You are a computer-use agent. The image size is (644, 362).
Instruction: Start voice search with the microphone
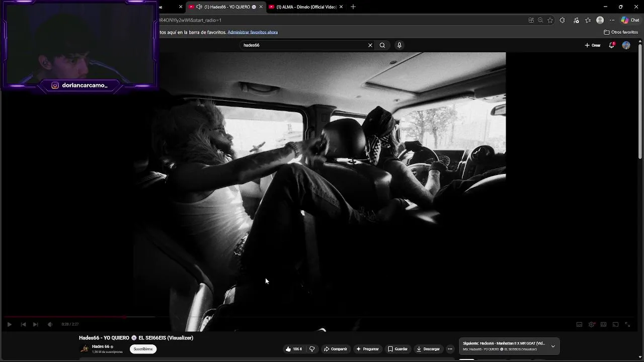click(x=399, y=45)
